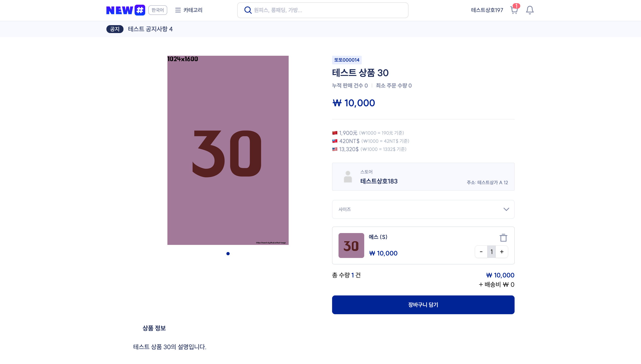The width and height of the screenshot is (641, 364).
Task: Decrease quantity with the minus button
Action: (481, 252)
